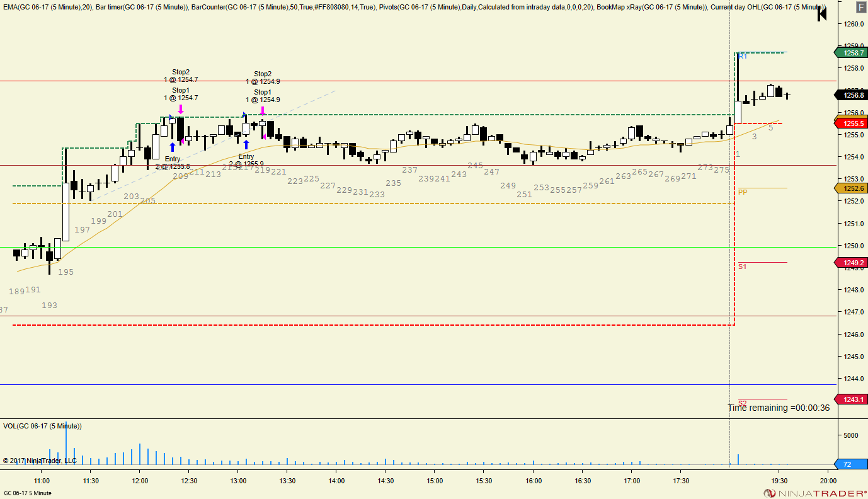Click the 20:00 time axis label

[828, 481]
